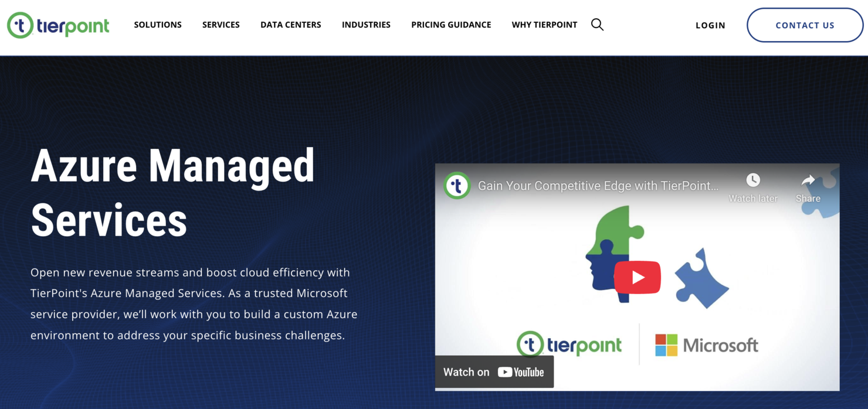Screen dimensions: 868x409
Task: Expand the Why TierPoint navigation item
Action: pyautogui.click(x=544, y=25)
